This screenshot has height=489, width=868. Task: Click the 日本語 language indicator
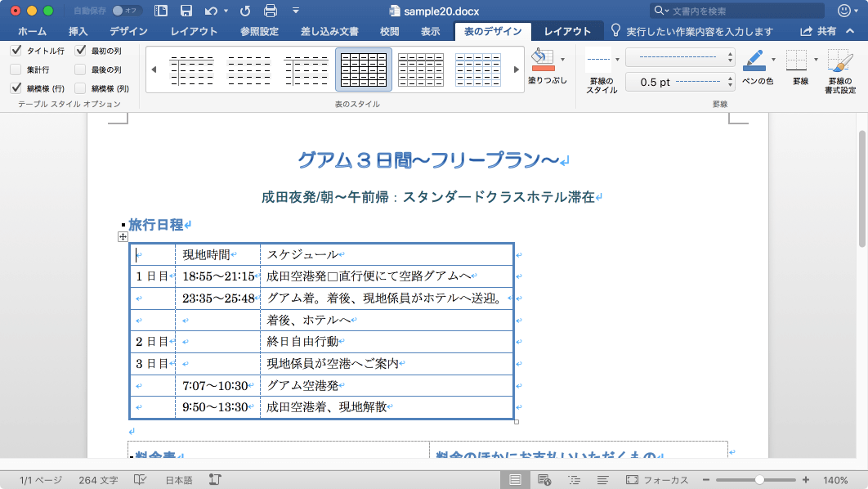point(179,480)
